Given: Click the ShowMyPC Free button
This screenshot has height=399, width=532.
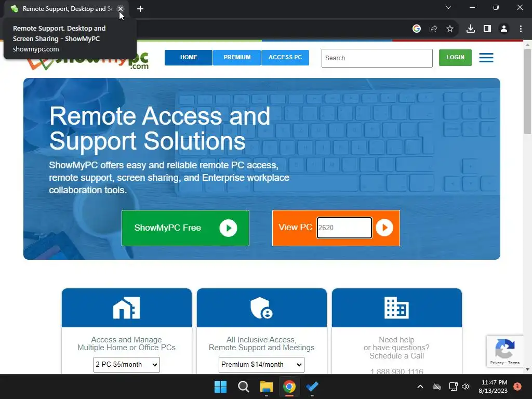Looking at the screenshot, I should click(185, 228).
